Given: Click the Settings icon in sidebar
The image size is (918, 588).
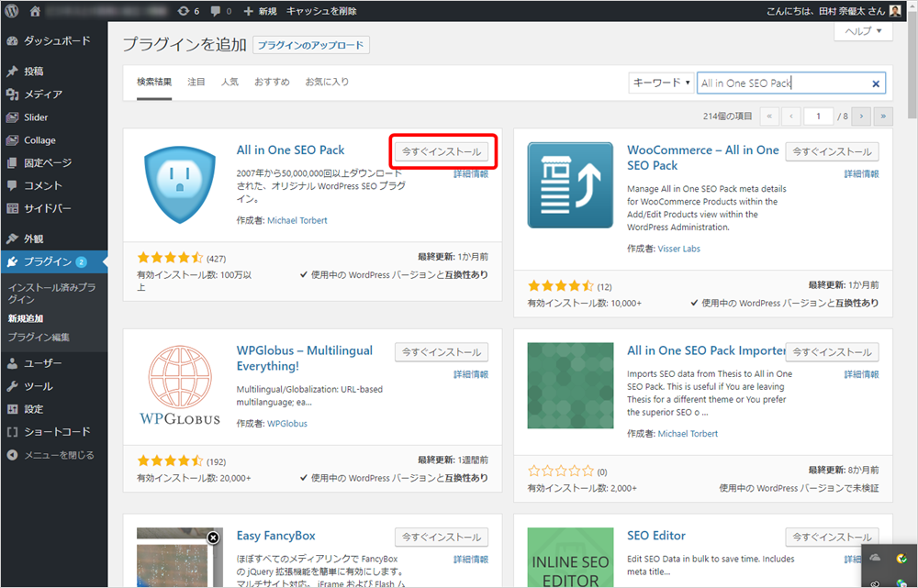Looking at the screenshot, I should 12,409.
